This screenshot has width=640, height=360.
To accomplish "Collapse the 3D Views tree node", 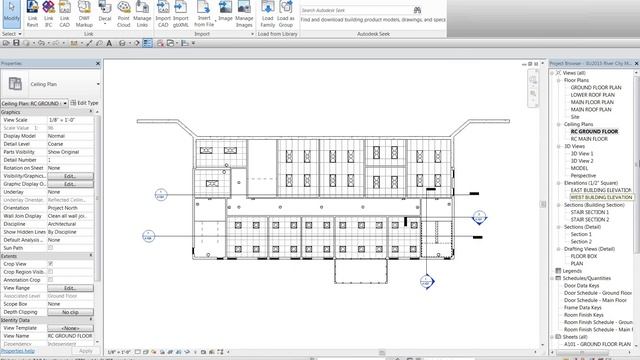I will (x=559, y=146).
